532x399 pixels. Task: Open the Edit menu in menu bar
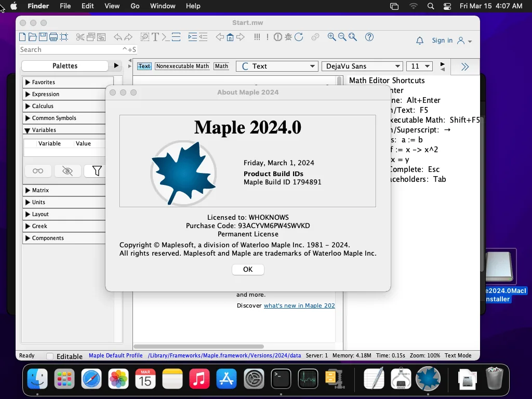coord(87,6)
